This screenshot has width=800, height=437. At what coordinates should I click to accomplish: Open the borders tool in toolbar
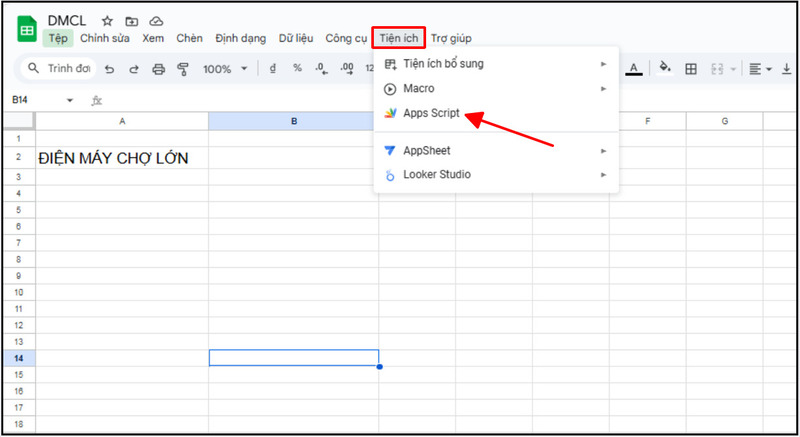[691, 69]
